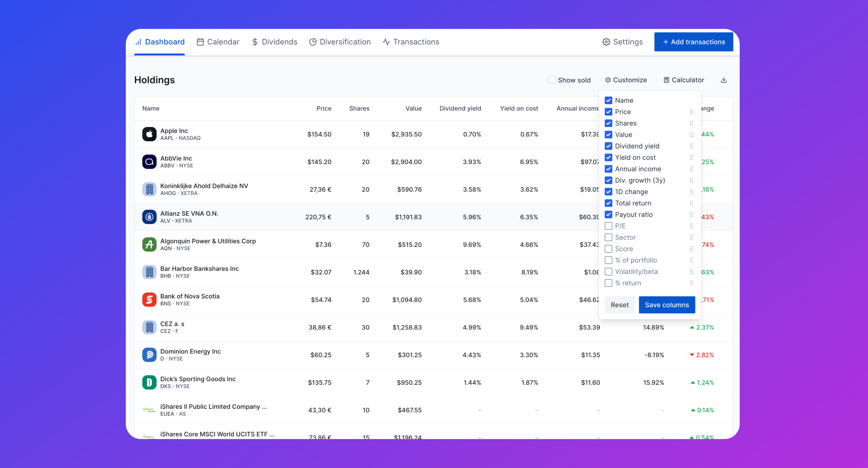Click the Bank of Nova Scotia logo
Image resolution: width=868 pixels, height=468 pixels.
coord(149,299)
